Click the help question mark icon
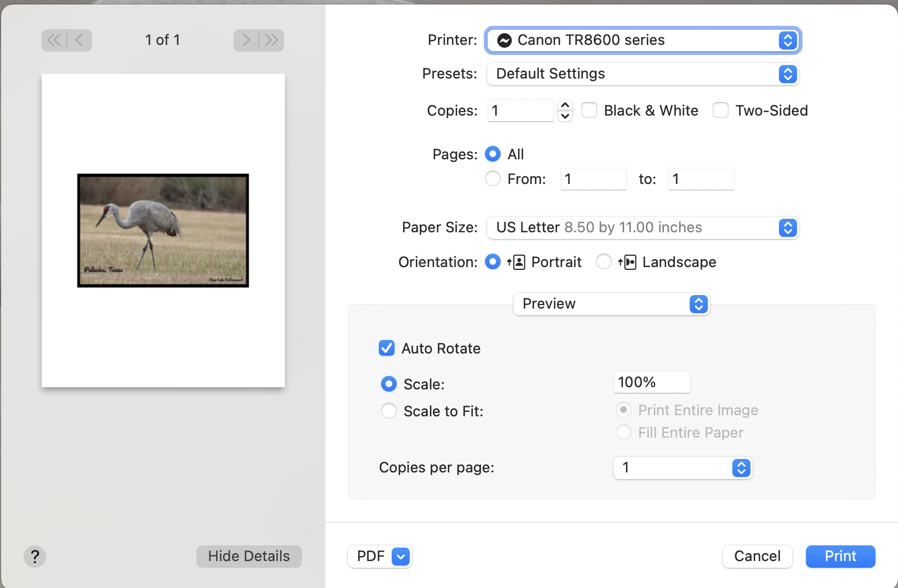Viewport: 898px width, 588px height. click(x=35, y=557)
